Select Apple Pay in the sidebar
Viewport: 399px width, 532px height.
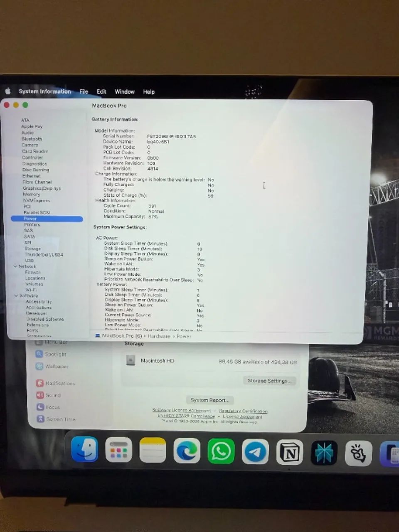[x=32, y=126]
